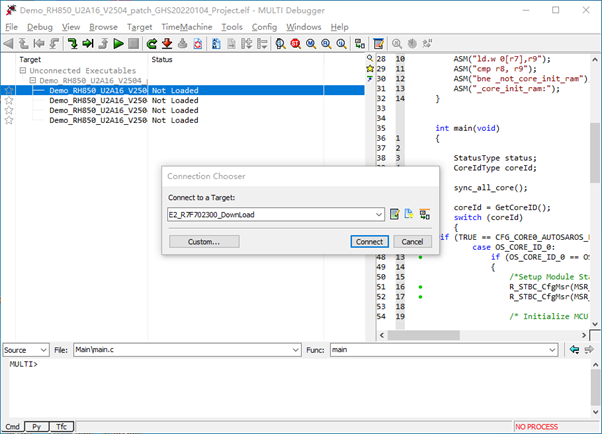
Task: Toggle breakpoint dot on source line 48
Action: click(x=420, y=257)
